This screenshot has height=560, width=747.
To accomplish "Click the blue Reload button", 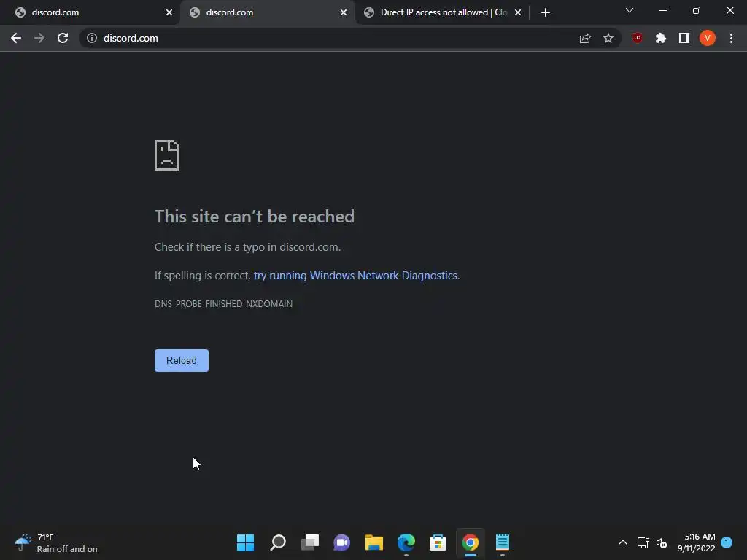I will click(182, 360).
